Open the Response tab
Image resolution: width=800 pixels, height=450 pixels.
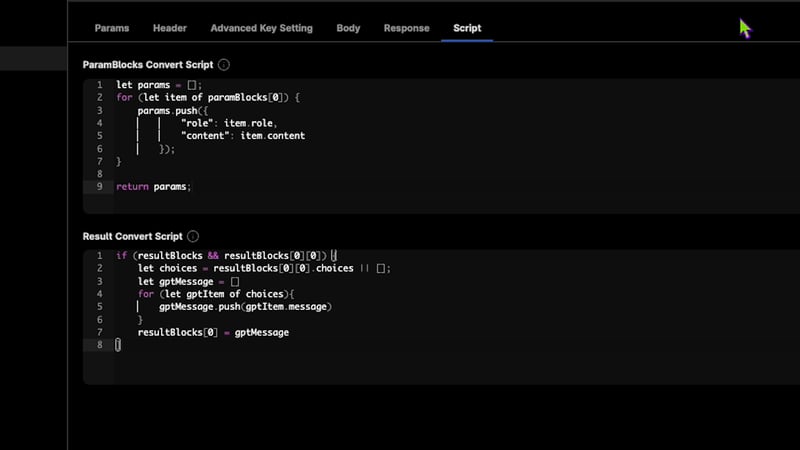click(x=406, y=28)
